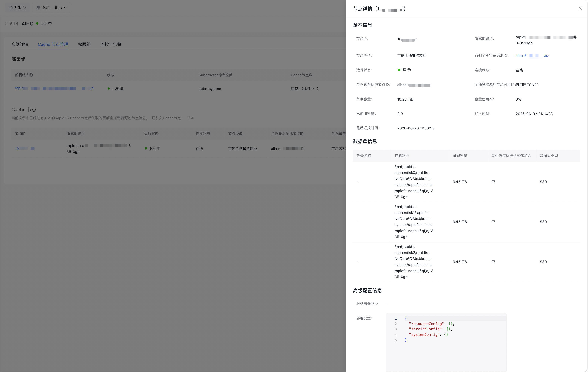Click the 在线 connection status in details panel
Image resolution: width=588 pixels, height=372 pixels.
[x=519, y=70]
